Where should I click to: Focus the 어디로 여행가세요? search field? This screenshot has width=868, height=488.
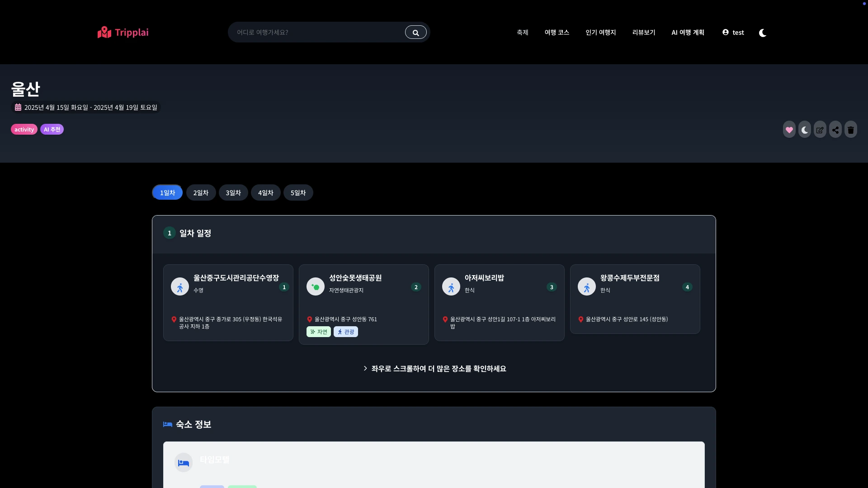pyautogui.click(x=316, y=33)
